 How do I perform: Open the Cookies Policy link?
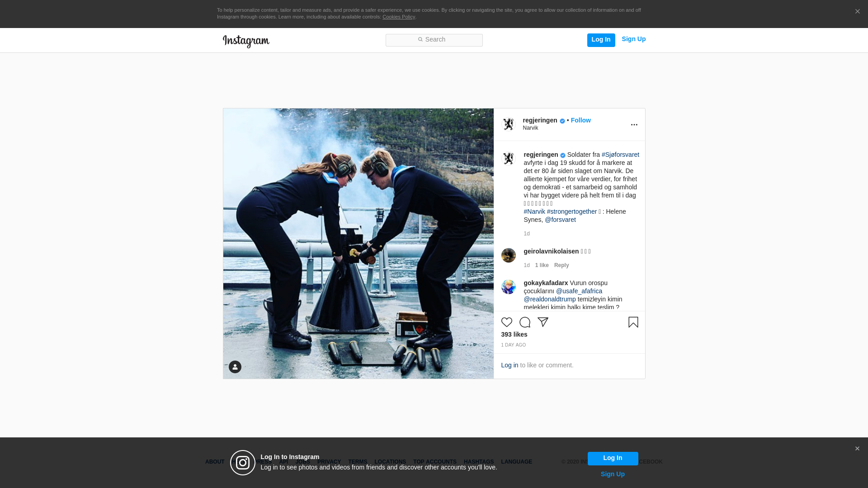click(x=398, y=17)
